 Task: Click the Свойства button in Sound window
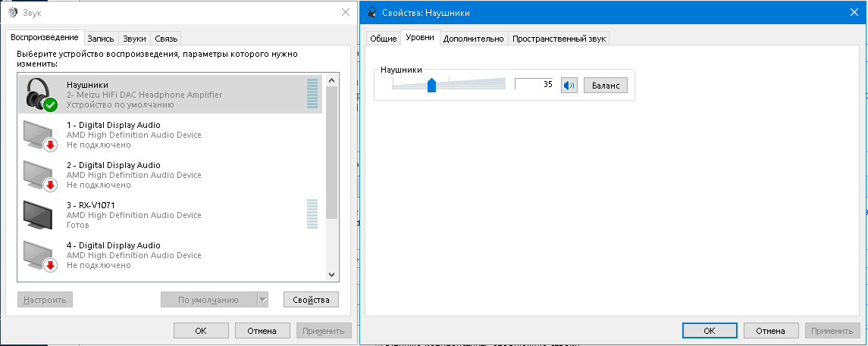[311, 300]
